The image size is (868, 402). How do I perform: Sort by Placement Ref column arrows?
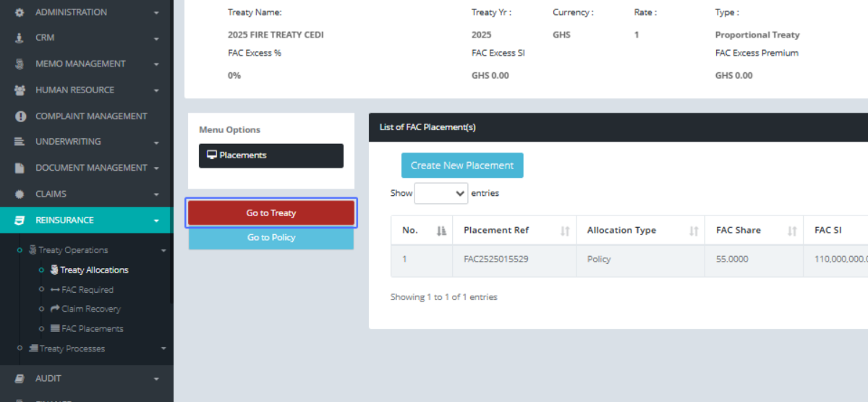pyautogui.click(x=565, y=231)
